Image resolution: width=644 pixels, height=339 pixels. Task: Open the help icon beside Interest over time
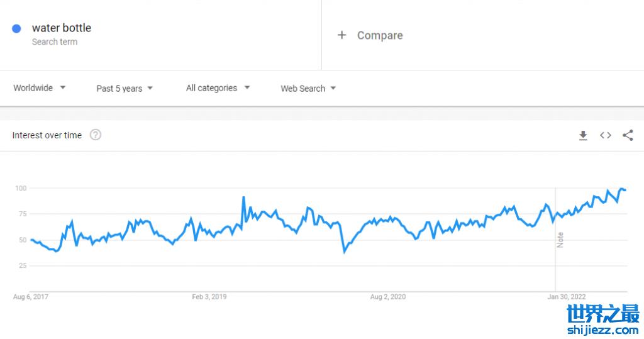coord(96,135)
